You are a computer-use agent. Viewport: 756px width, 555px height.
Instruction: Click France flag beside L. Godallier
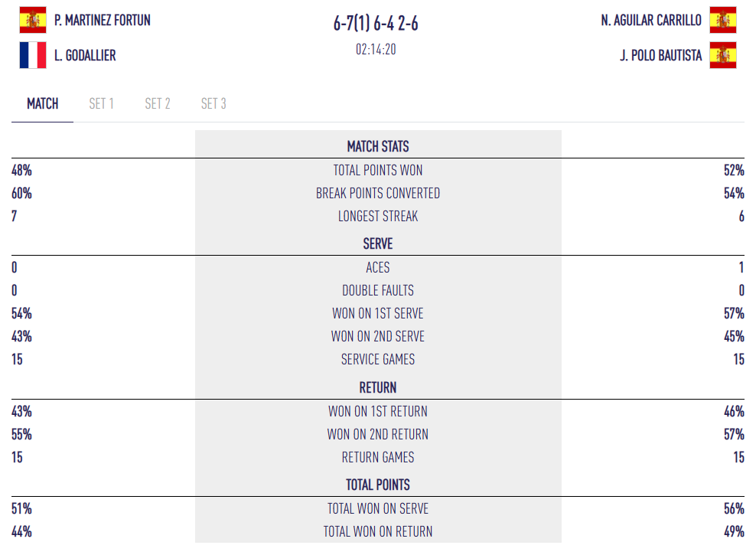(x=33, y=55)
